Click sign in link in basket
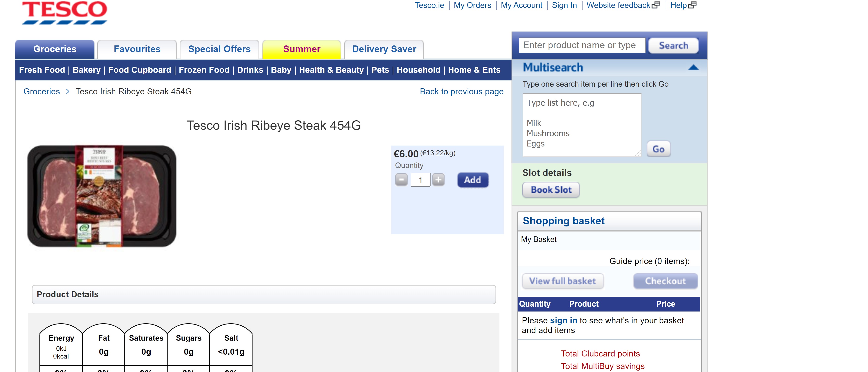This screenshot has width=868, height=372. coord(564,321)
